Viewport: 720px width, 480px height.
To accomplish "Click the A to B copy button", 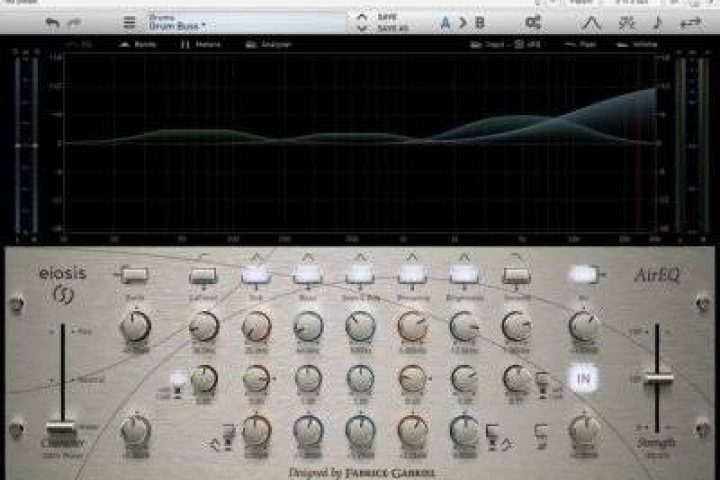I will tap(462, 22).
